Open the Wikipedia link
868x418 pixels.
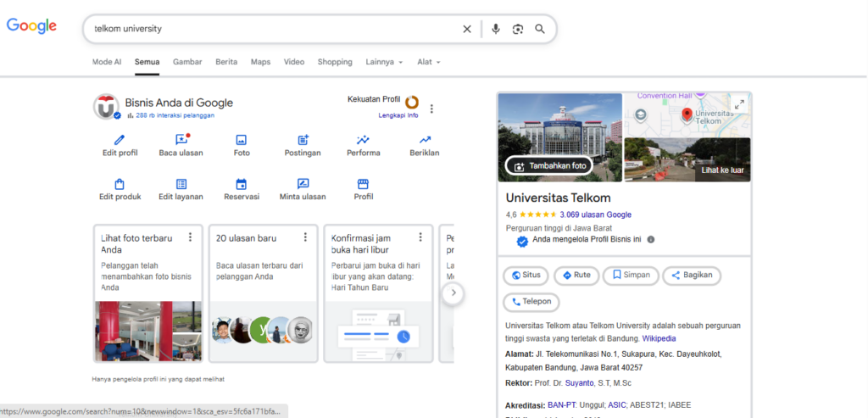(659, 339)
